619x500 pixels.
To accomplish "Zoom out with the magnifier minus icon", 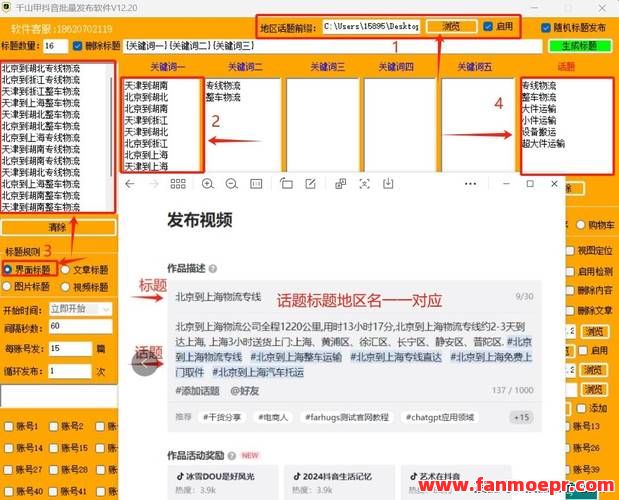I will click(232, 184).
